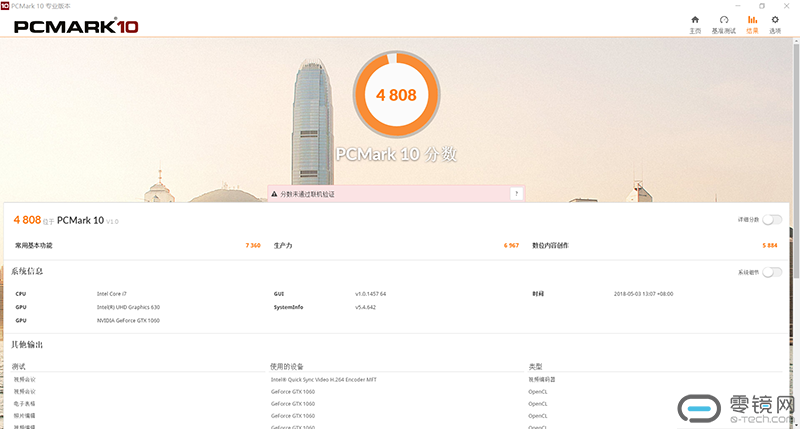The height and width of the screenshot is (429, 800).
Task: Go to the 主页 home page
Action: [695, 24]
